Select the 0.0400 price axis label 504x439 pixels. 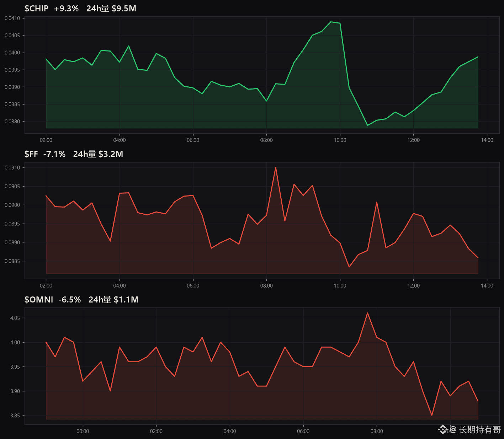pyautogui.click(x=12, y=53)
